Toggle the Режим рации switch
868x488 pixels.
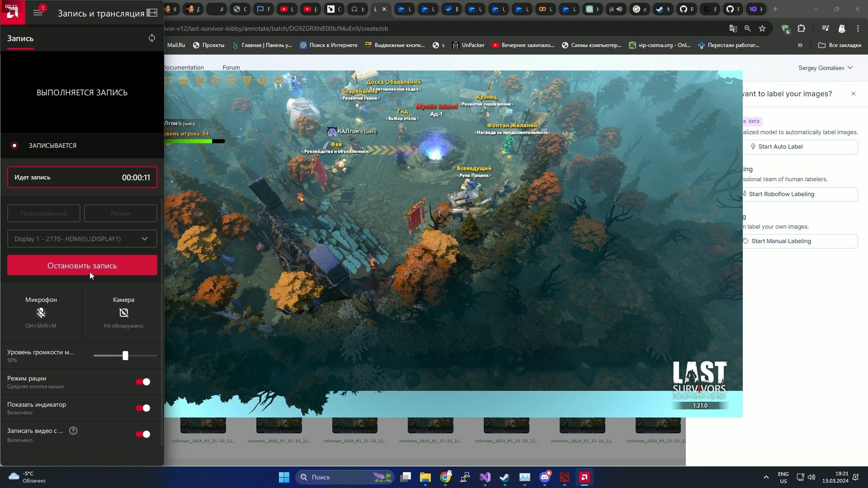point(143,382)
